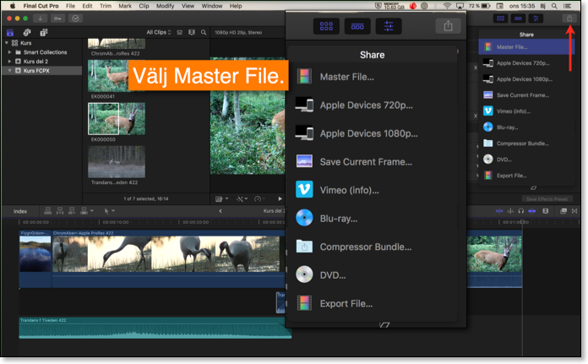
Task: Collapse the Kurs library disclosure triangle
Action: click(7, 43)
